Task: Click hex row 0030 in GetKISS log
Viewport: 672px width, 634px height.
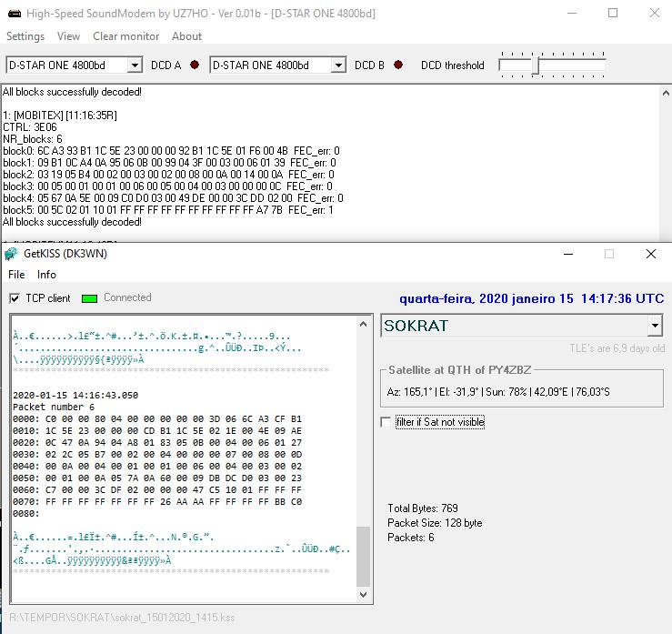Action: (157, 455)
